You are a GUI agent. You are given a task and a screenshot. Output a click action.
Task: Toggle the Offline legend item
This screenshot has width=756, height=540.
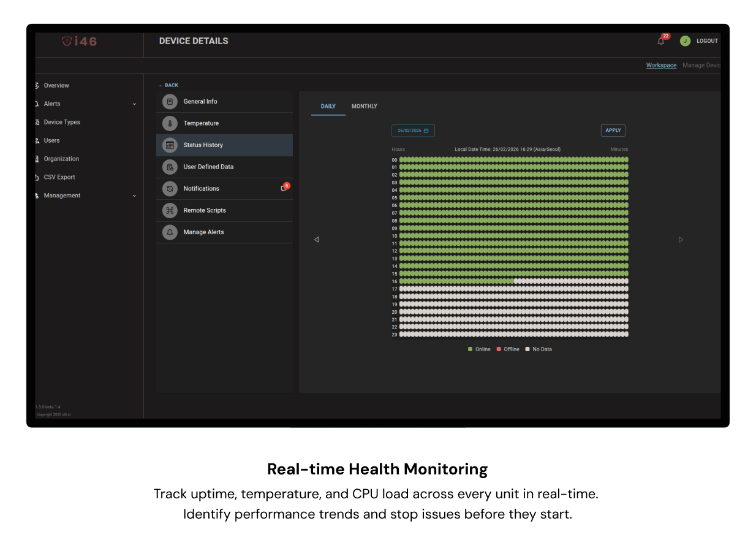[x=508, y=349]
